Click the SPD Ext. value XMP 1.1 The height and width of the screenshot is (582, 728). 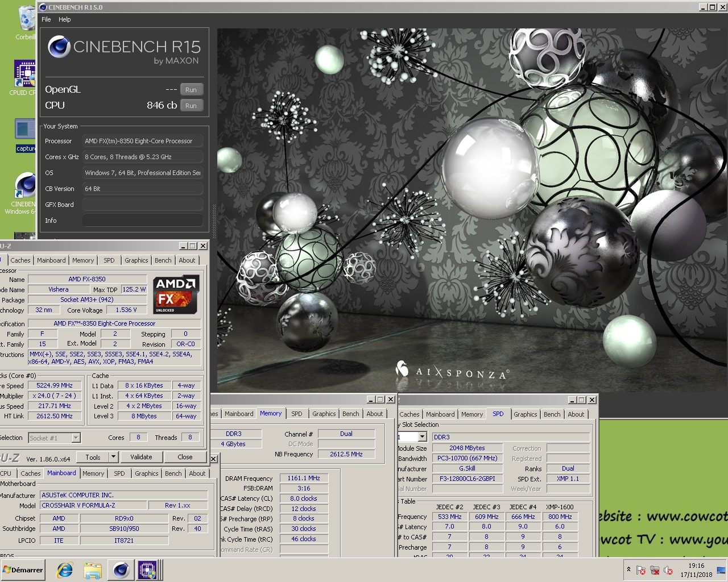pyautogui.click(x=568, y=479)
